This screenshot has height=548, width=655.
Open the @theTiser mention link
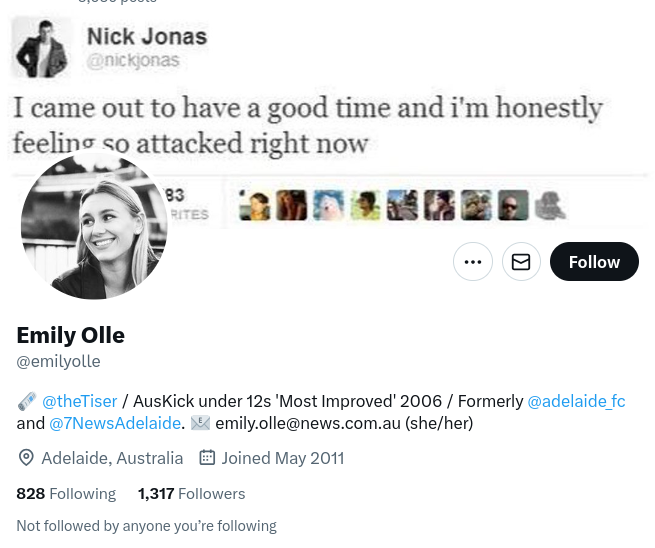(79, 401)
